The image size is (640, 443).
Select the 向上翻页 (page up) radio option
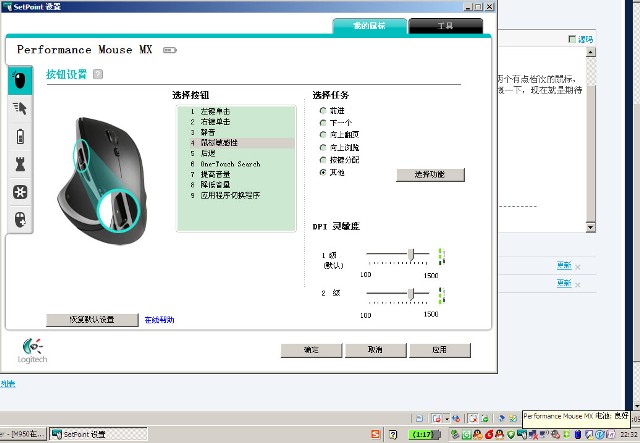click(323, 134)
